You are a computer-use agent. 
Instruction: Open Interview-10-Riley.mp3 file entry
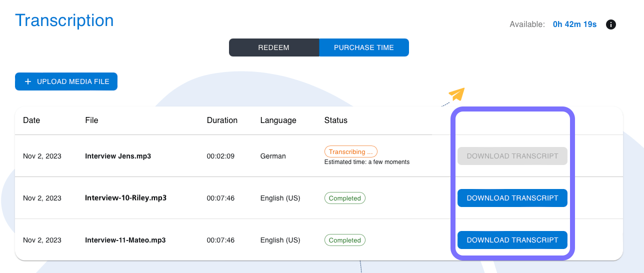[125, 198]
